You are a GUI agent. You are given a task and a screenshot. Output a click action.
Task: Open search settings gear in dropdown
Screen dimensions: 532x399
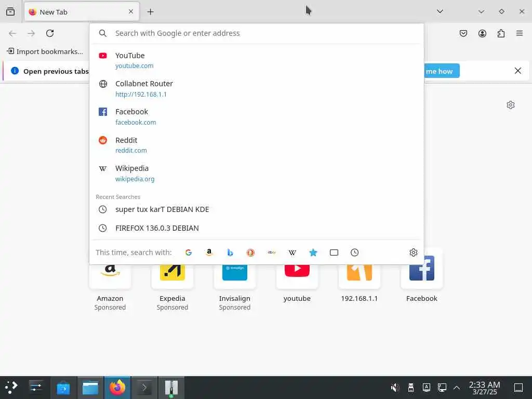(413, 252)
